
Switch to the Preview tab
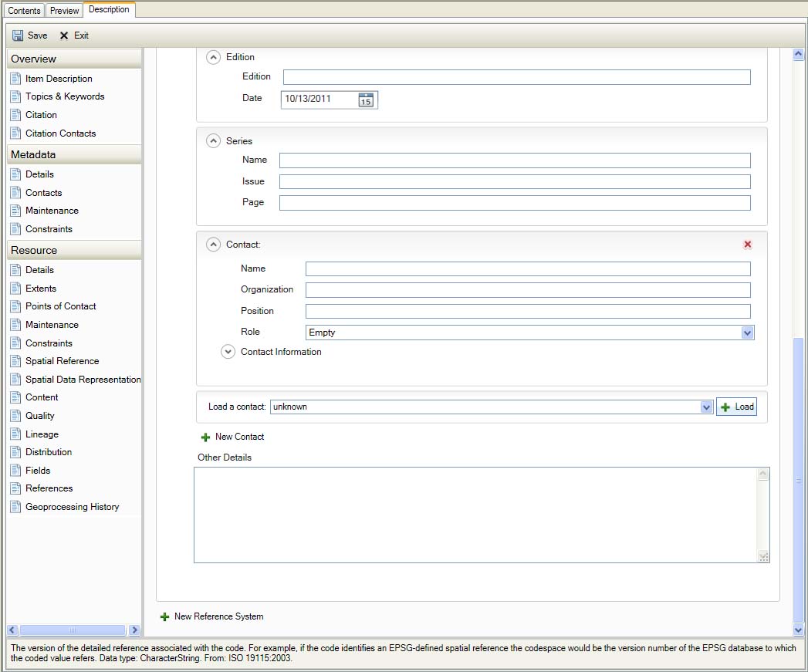pyautogui.click(x=65, y=11)
